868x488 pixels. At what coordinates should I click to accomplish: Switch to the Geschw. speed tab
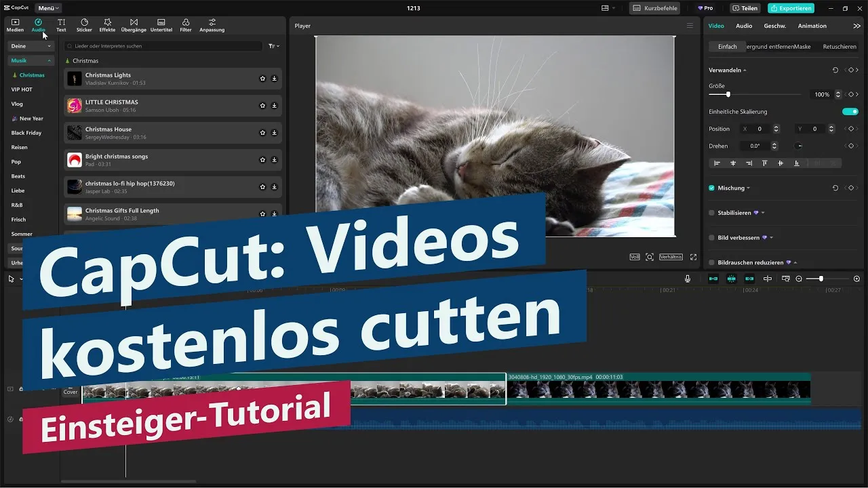pos(774,26)
